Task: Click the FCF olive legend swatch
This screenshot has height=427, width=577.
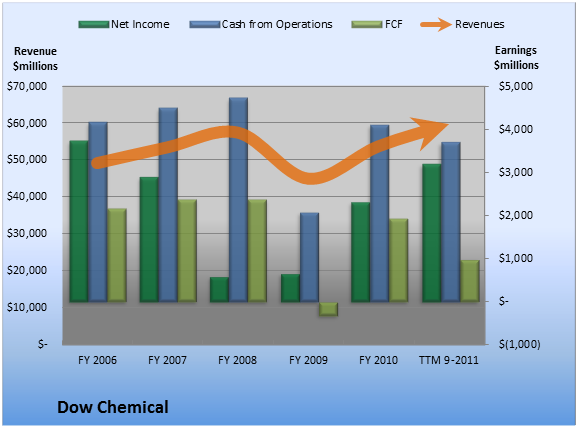Action: click(367, 25)
